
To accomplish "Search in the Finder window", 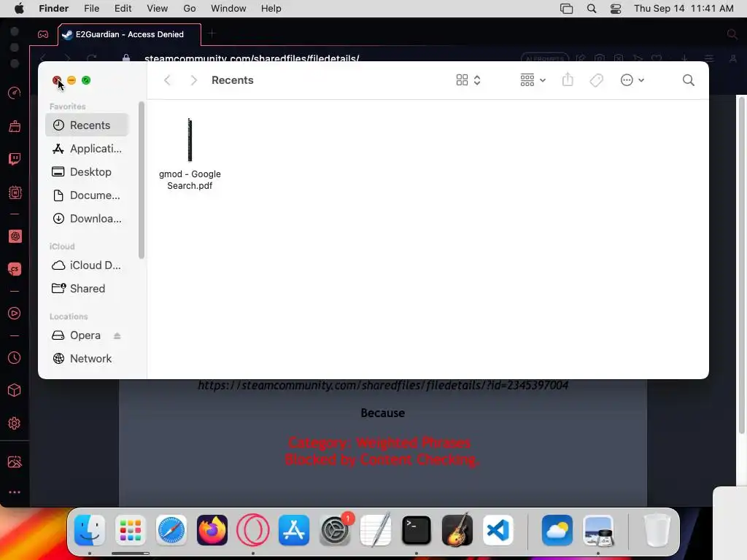I will [x=689, y=80].
